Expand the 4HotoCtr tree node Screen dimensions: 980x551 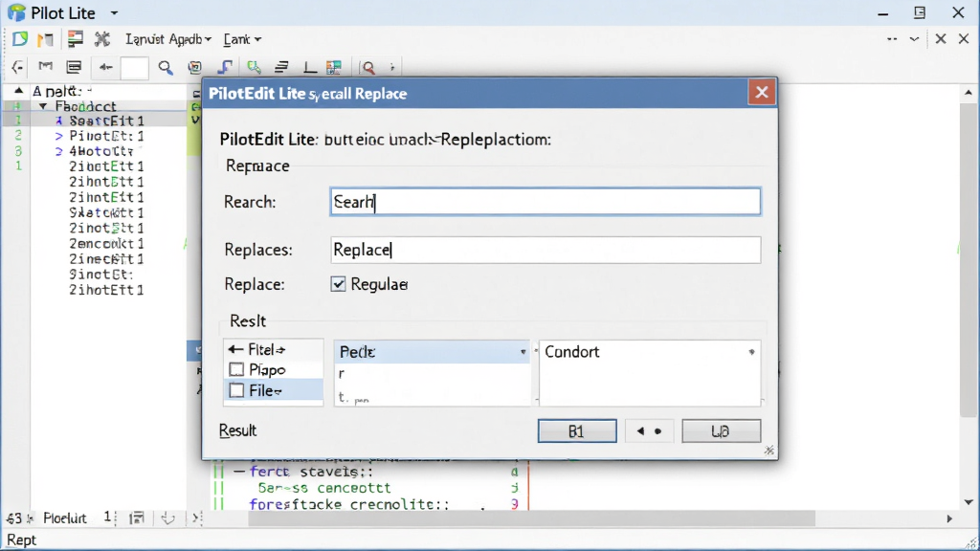click(58, 151)
